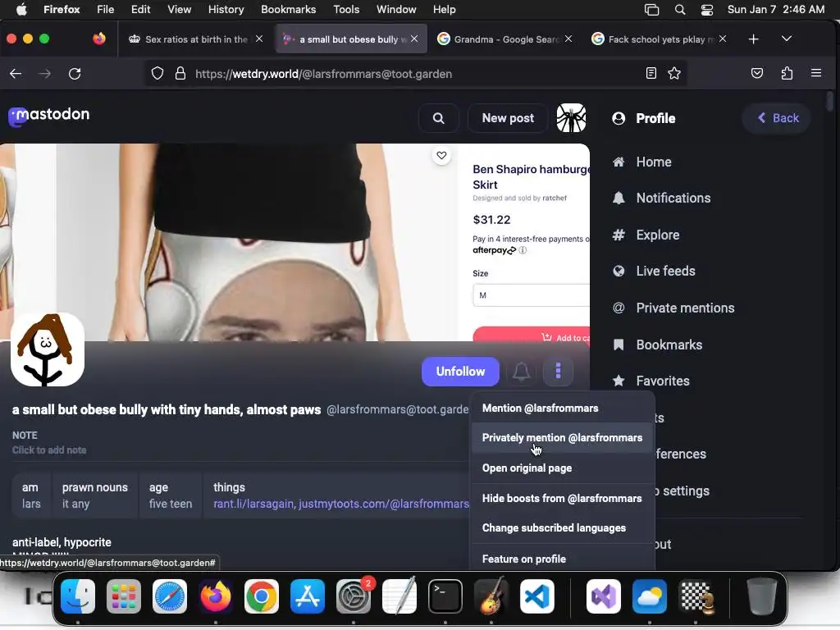840x630 pixels.
Task: Open the Bookmarks menu in menu bar
Action: coord(288,9)
